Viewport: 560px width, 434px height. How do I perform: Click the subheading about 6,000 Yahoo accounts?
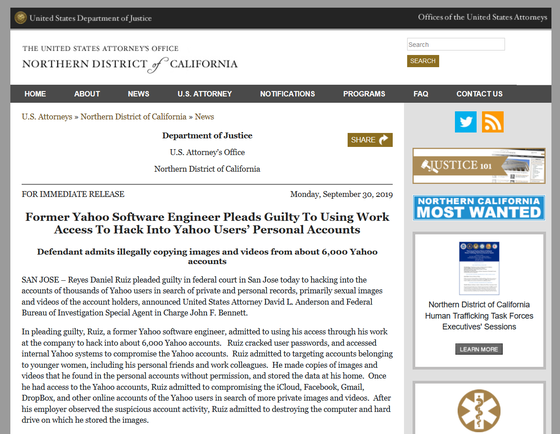tap(207, 256)
